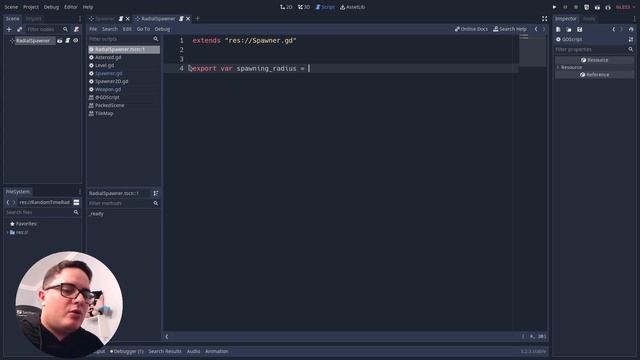Switch to Script workspace
The height and width of the screenshot is (360, 640).
pyautogui.click(x=325, y=7)
